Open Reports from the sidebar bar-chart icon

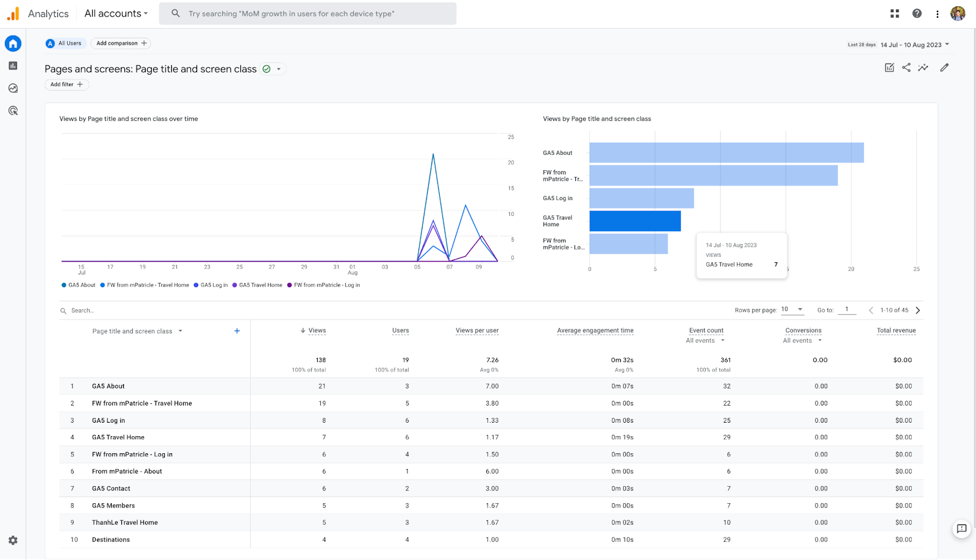click(13, 66)
